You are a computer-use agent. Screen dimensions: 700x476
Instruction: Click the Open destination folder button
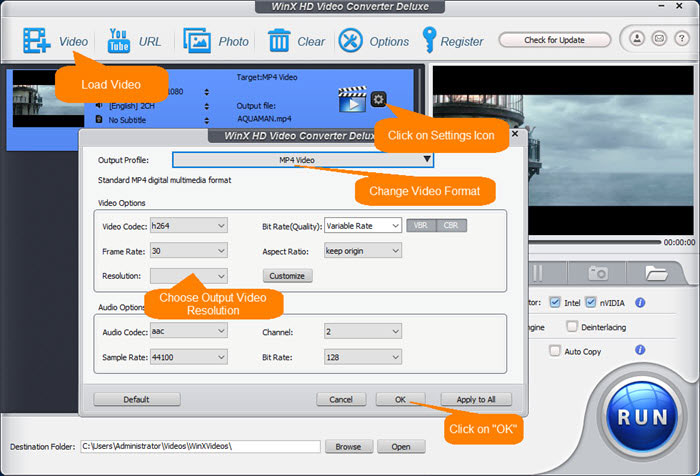[x=401, y=447]
